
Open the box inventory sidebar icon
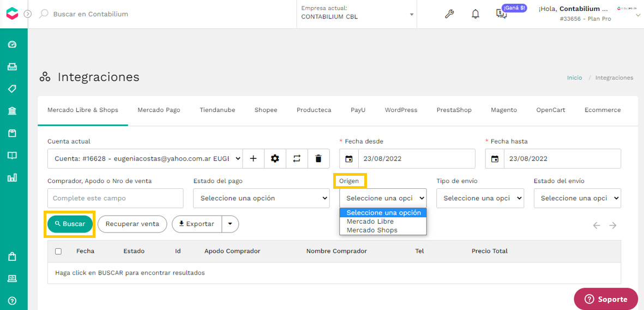click(12, 133)
